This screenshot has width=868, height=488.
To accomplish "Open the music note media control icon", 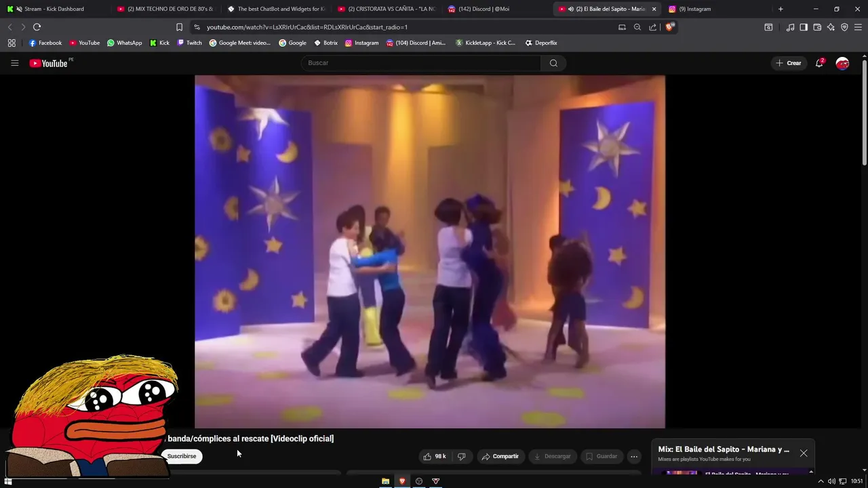I will 790,27.
